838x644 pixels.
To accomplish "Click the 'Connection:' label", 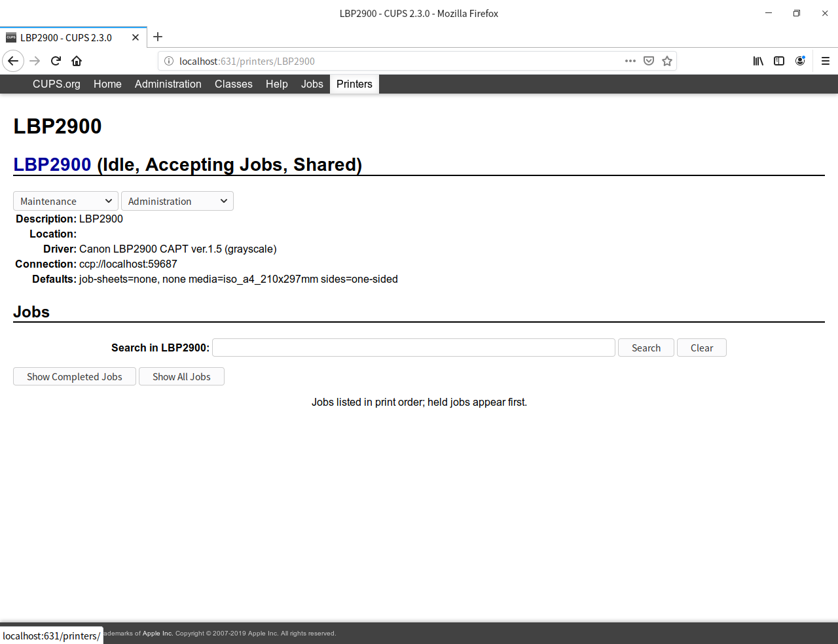I will point(46,264).
